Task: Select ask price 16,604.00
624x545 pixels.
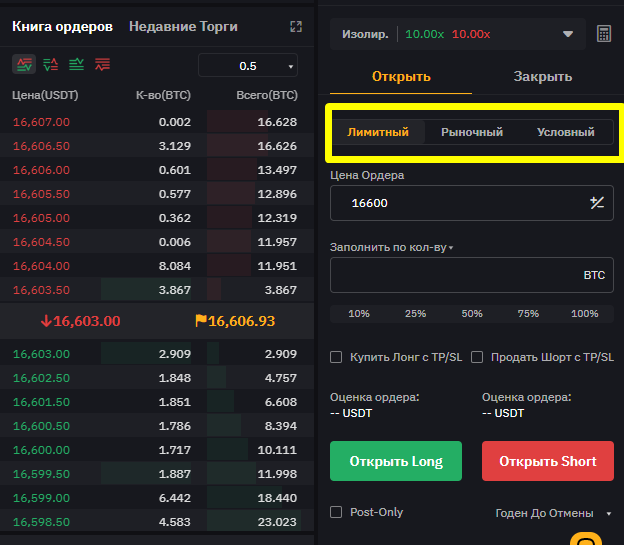Action: [41, 266]
